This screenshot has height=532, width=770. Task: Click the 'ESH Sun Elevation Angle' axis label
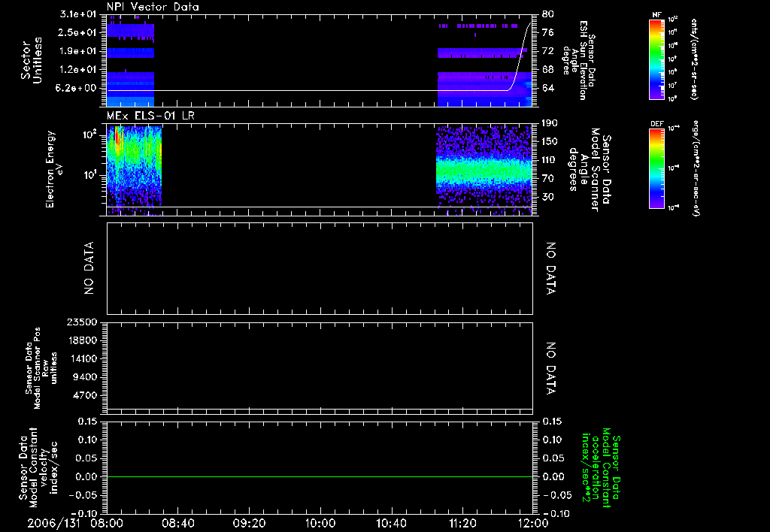pos(580,60)
